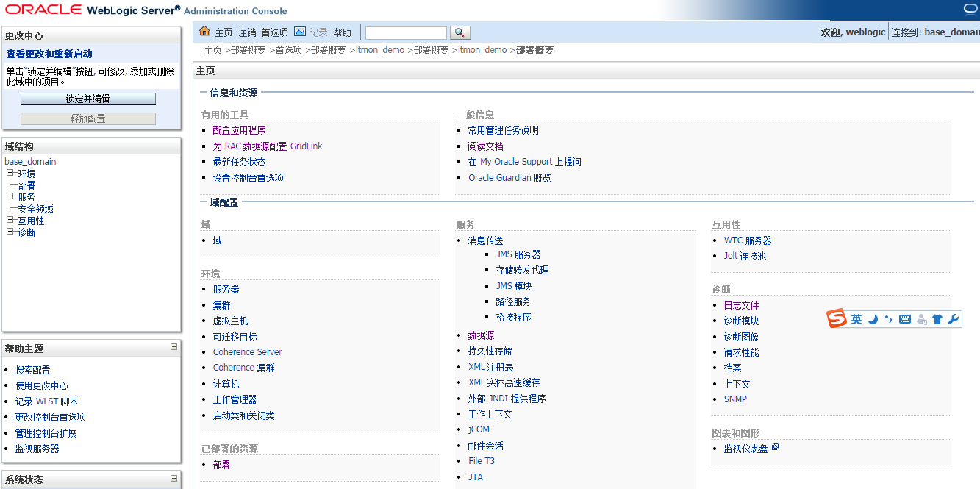Collapse the 帮助主题 panel
Viewport: 980px width, 489px height.
[x=174, y=347]
